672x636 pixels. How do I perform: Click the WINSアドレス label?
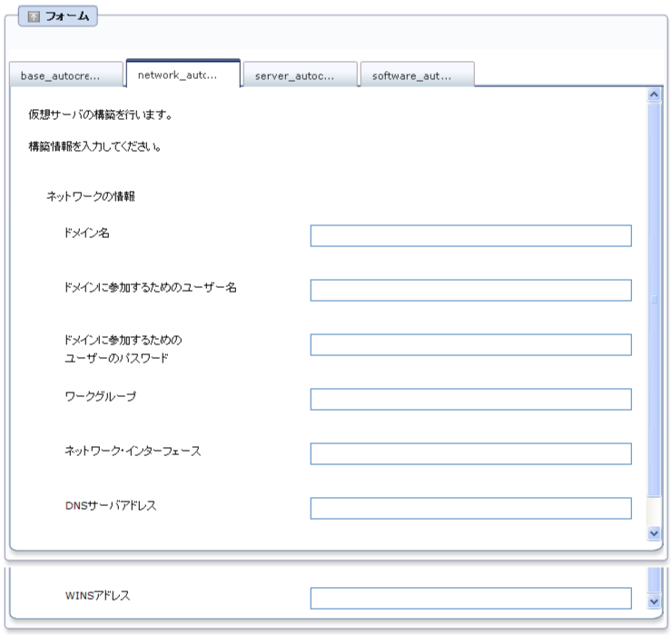[97, 596]
